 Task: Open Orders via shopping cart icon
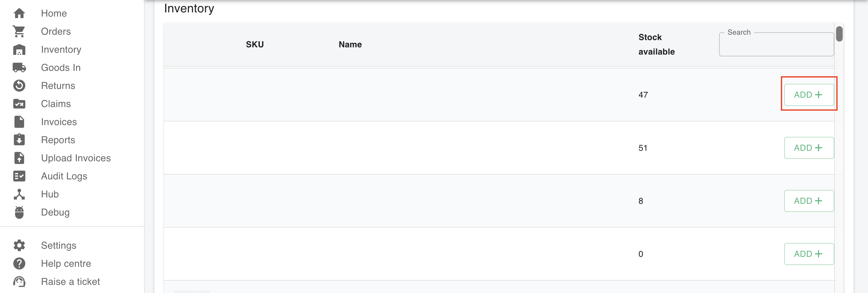[x=19, y=31]
